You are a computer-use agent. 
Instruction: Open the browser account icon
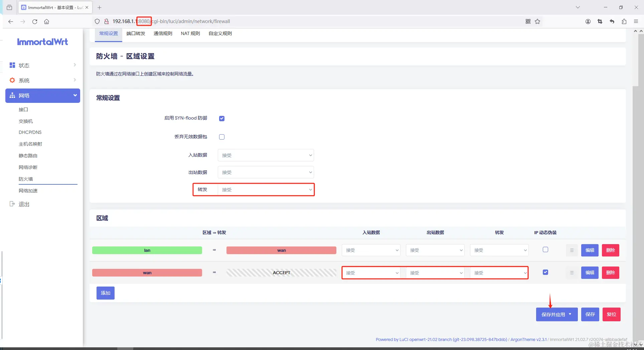[588, 21]
